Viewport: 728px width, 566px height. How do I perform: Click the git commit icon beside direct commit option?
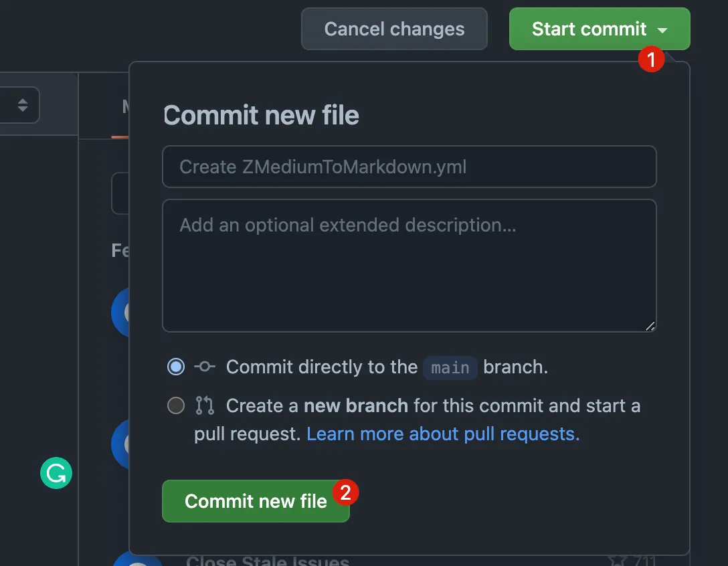pyautogui.click(x=205, y=367)
